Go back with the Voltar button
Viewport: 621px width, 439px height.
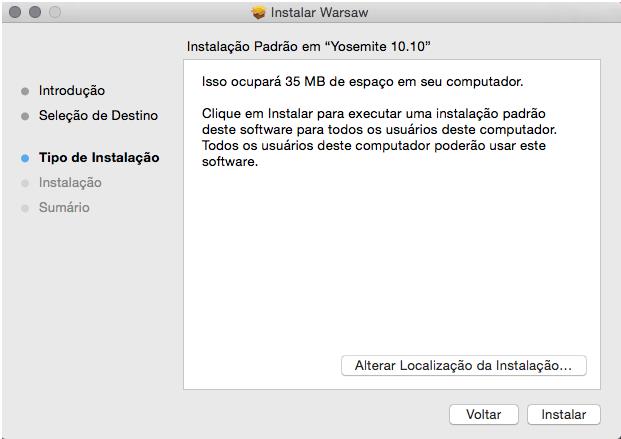484,414
